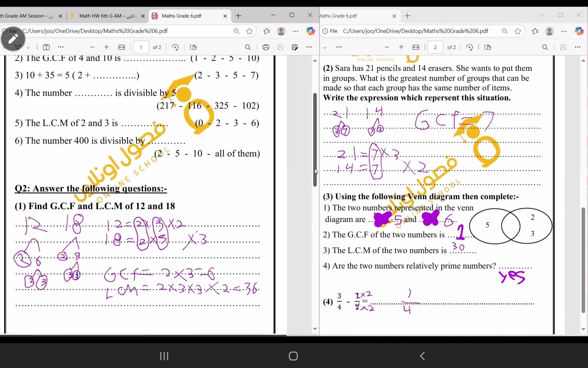Close Maths Grade 6.pdf tab in right window

point(394,16)
